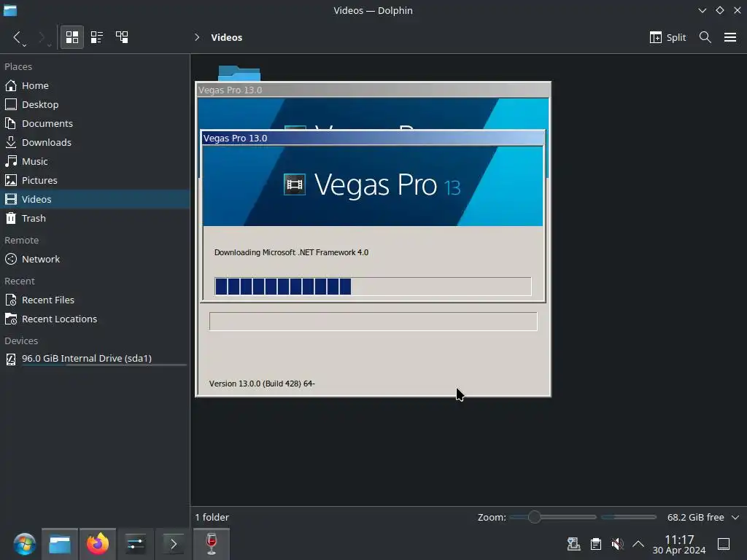Open removable devices tray icon
Image resolution: width=747 pixels, height=560 pixels.
pos(573,544)
